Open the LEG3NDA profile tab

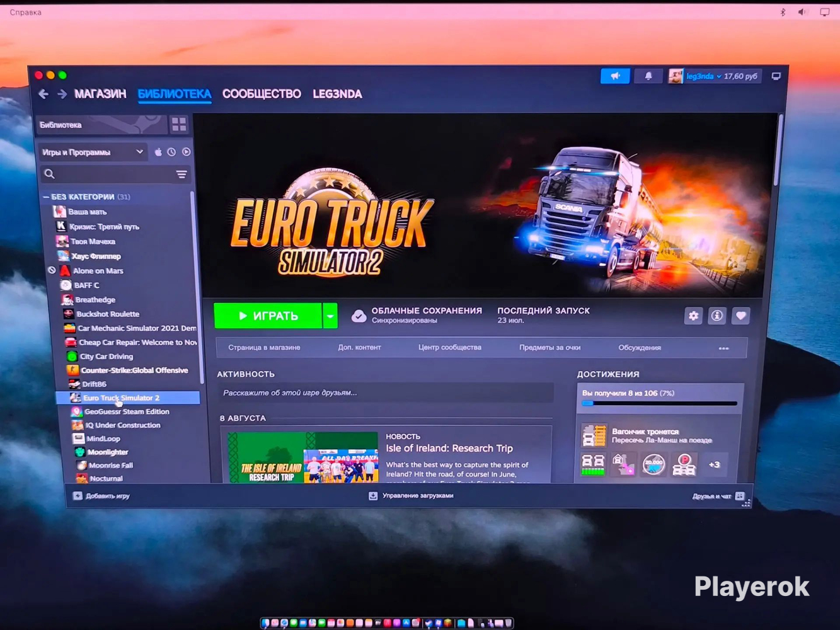pyautogui.click(x=337, y=94)
